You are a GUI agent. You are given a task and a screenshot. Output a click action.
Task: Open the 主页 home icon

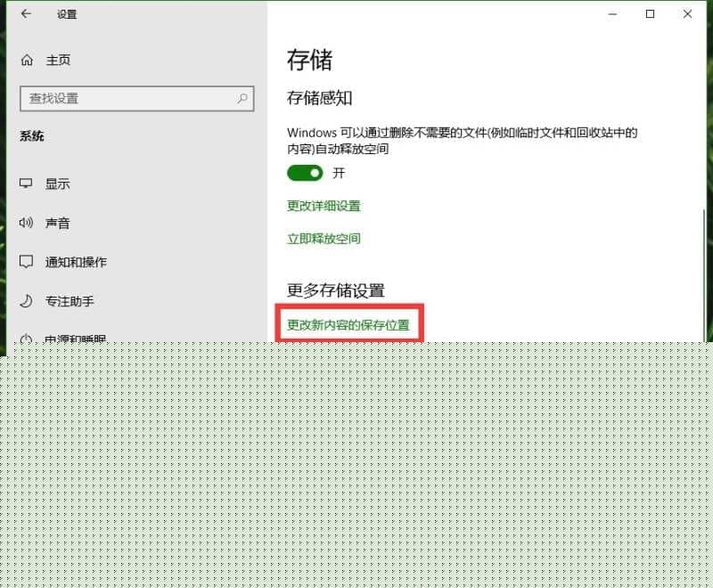27,60
